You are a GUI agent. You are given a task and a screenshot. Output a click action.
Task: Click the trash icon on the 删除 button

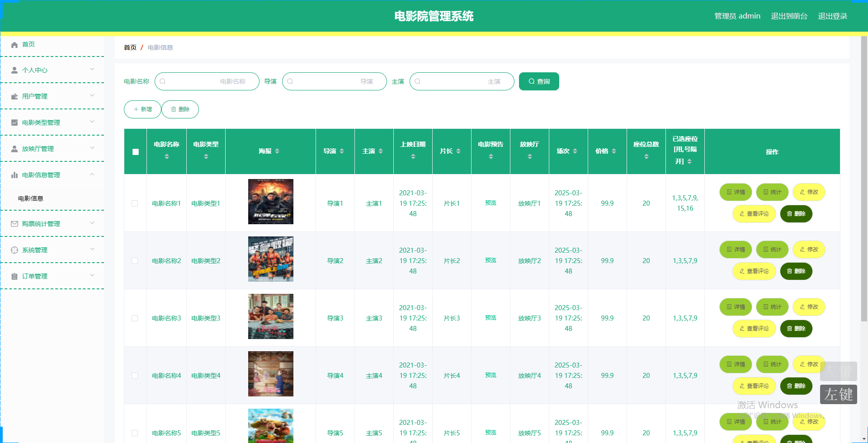pos(174,109)
